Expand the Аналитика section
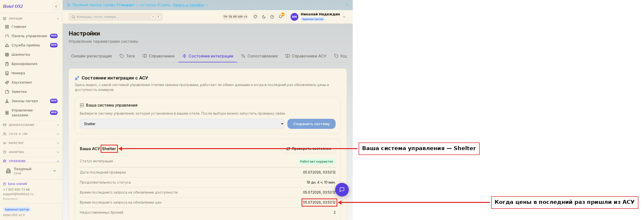The image size is (644, 220). [x=31, y=152]
